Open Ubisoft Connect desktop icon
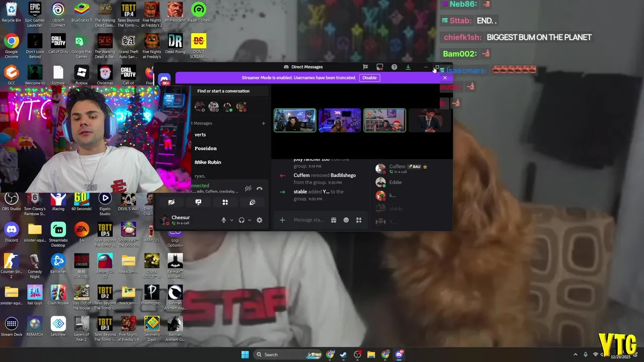 coord(58,15)
